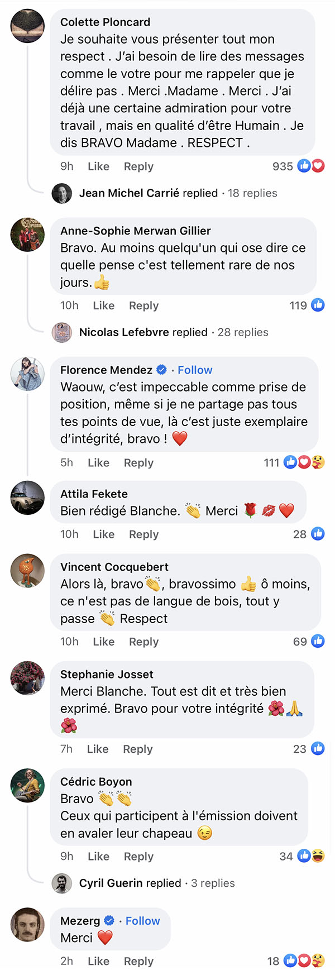Reply to Vincent Cocquebert's comment
The width and height of the screenshot is (335, 980).
(143, 642)
